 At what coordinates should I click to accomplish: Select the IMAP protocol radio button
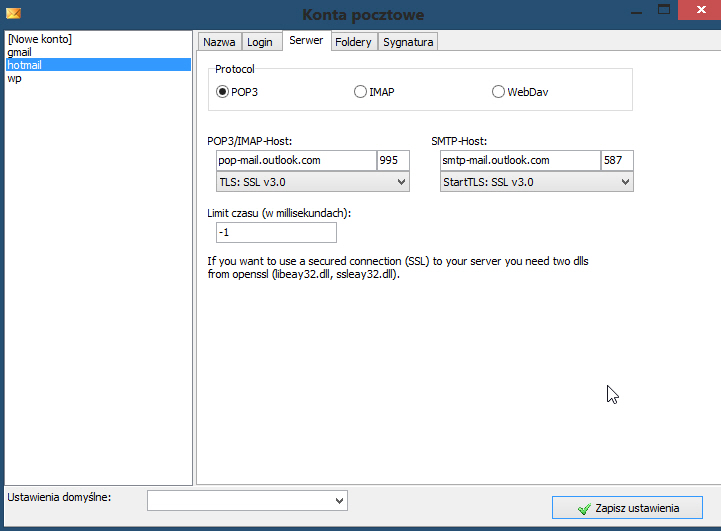coord(360,92)
